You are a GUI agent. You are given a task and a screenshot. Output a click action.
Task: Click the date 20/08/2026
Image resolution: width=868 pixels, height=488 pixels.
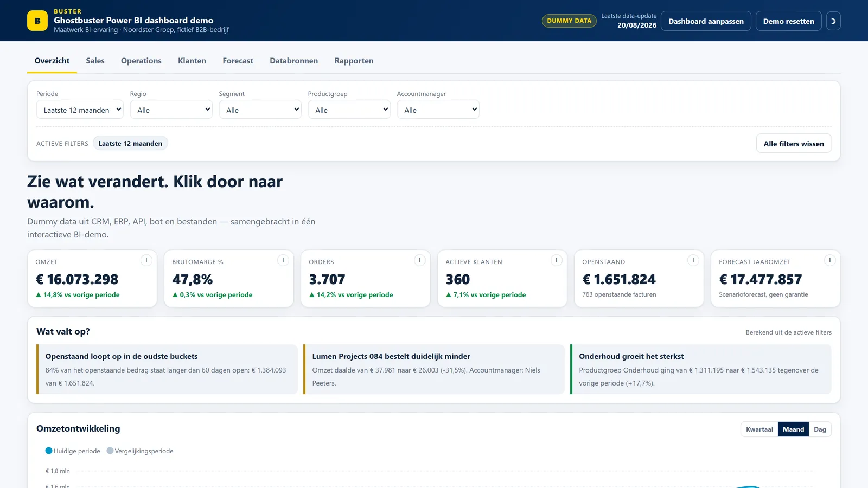click(x=637, y=25)
